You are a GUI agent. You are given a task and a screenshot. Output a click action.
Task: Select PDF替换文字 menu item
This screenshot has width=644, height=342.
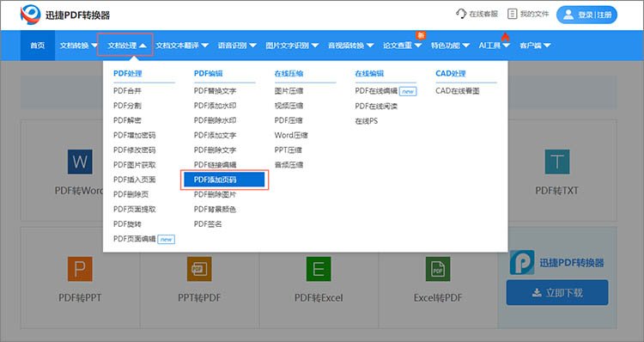tap(215, 91)
